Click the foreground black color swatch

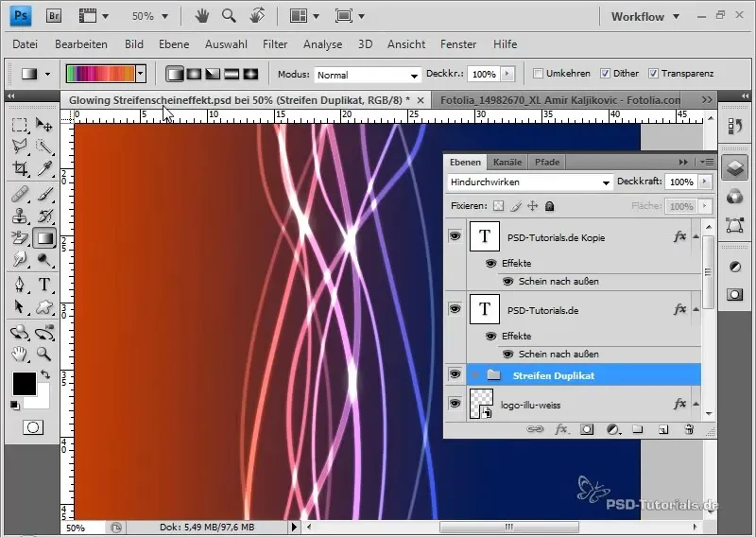(24, 384)
